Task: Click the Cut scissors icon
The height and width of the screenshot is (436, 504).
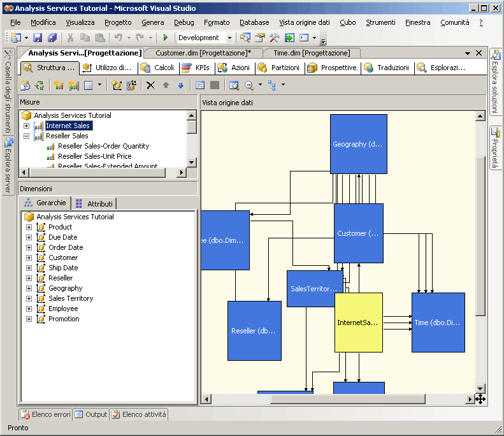Action: [70, 38]
